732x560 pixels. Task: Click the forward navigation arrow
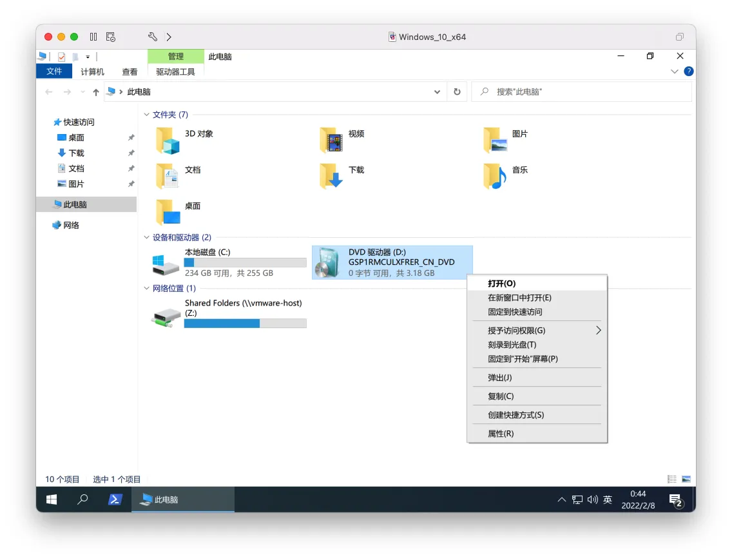tap(67, 92)
